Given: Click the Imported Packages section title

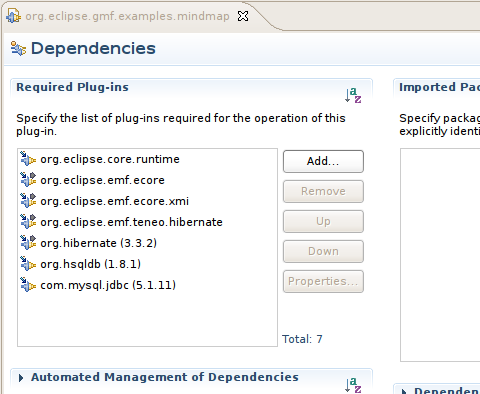Looking at the screenshot, I should click(439, 87).
